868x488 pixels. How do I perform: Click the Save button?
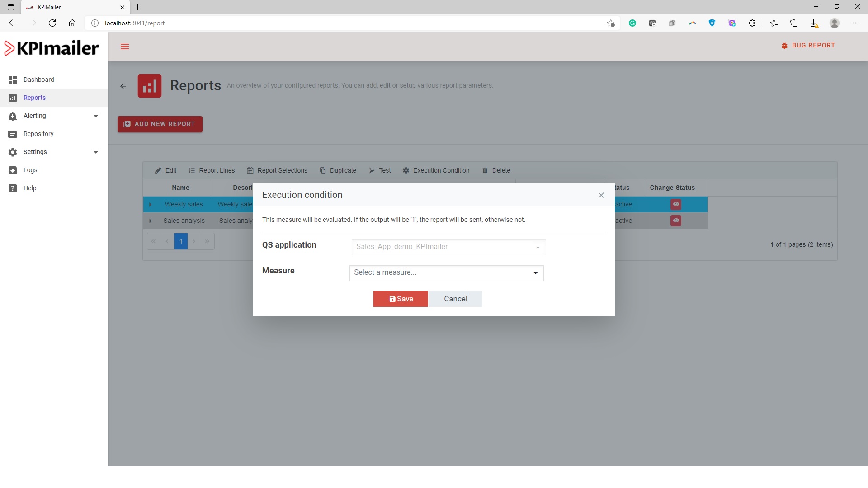(400, 299)
